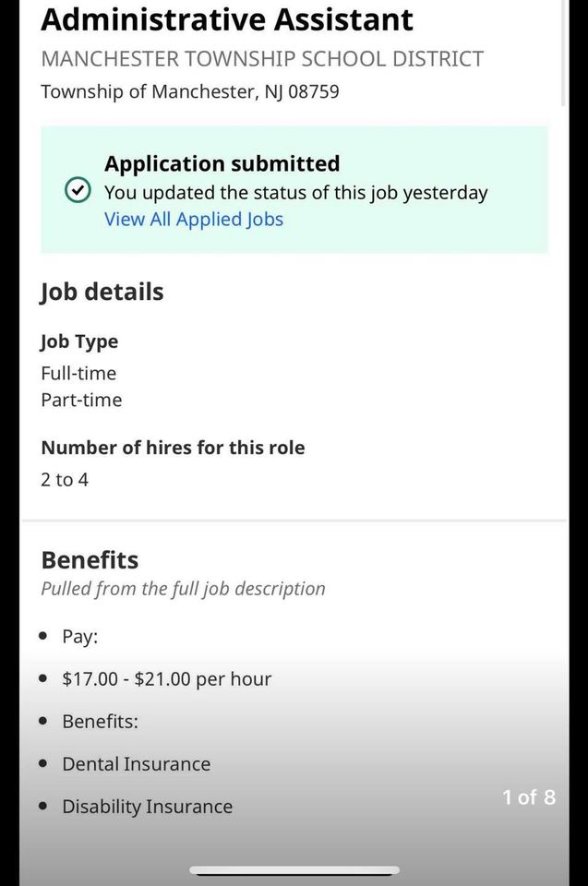Click the 1 of 8 image counter
Image resolution: width=588 pixels, height=886 pixels.
529,797
